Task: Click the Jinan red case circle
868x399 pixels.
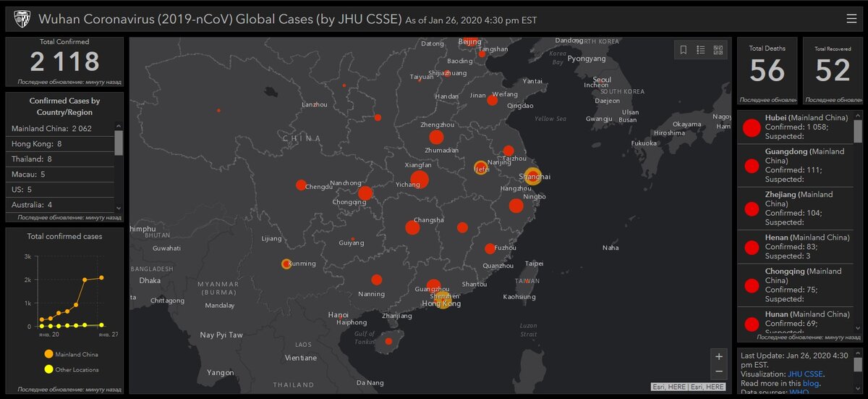Action: tap(493, 100)
